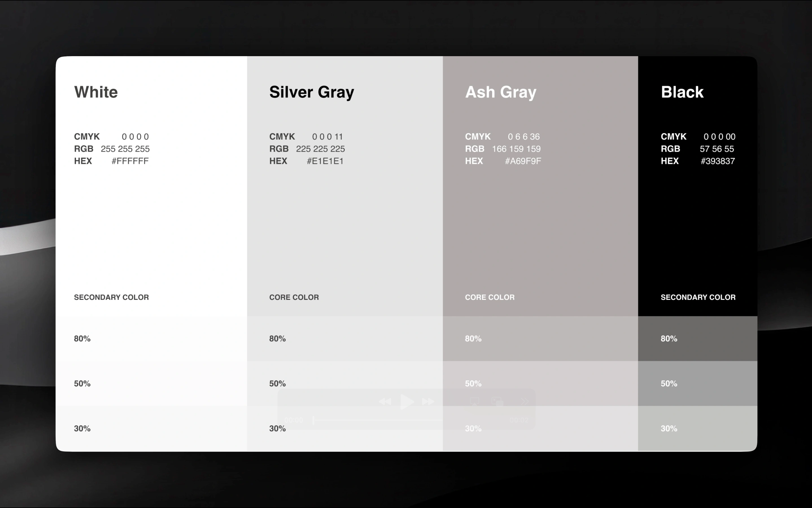812x508 pixels.
Task: Select the 00:00 timestamp in the player
Action: click(294, 419)
